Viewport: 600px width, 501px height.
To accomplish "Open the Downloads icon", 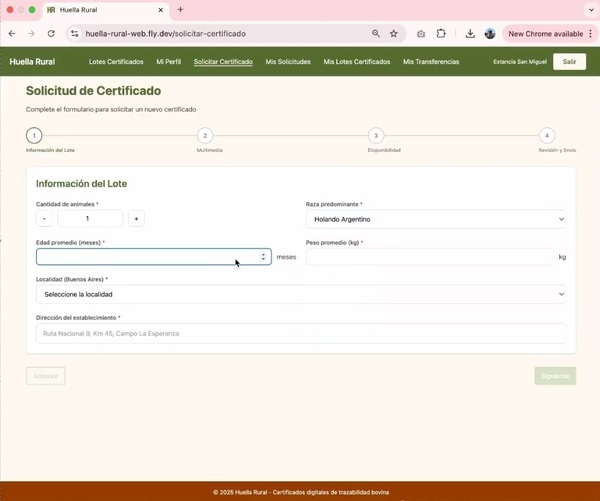I will coord(470,34).
